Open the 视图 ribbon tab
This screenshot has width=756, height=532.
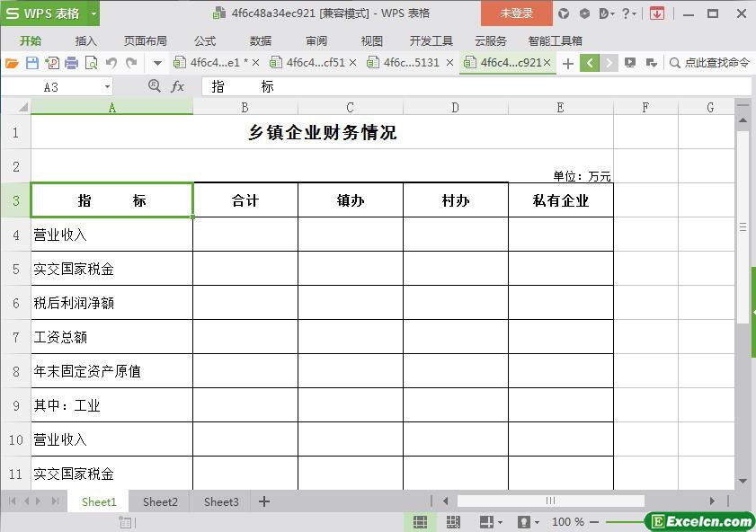coord(372,41)
